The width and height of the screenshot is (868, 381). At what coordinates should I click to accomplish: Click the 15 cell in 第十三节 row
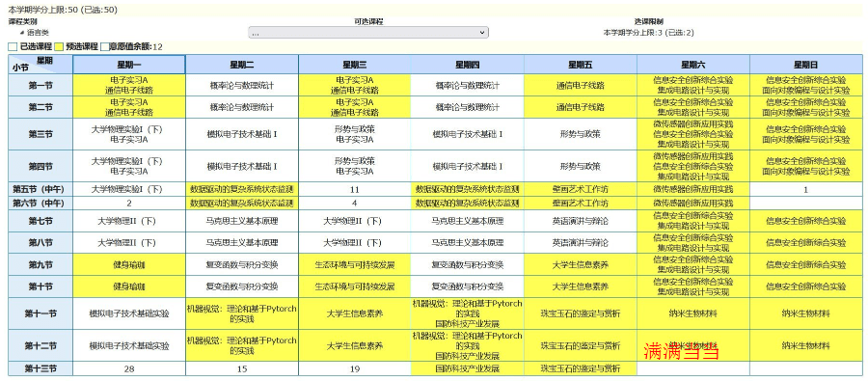tap(242, 368)
